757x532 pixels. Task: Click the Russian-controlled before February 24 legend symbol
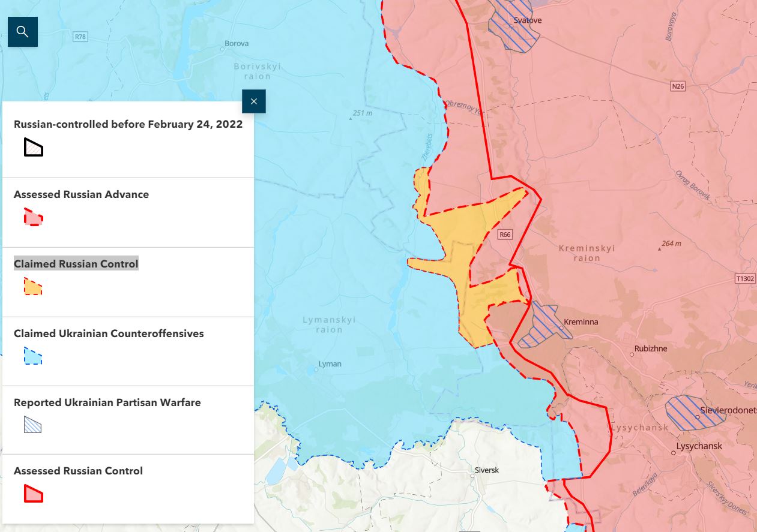34,148
